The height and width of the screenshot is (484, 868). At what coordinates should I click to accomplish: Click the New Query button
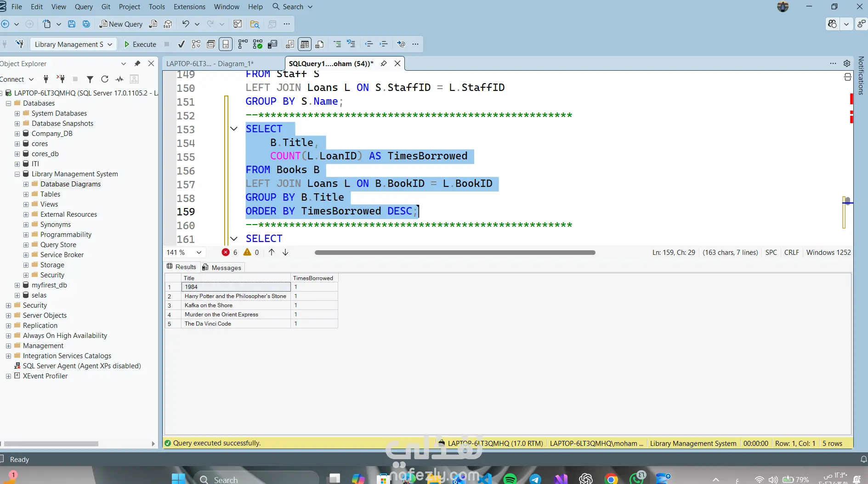[x=121, y=24]
